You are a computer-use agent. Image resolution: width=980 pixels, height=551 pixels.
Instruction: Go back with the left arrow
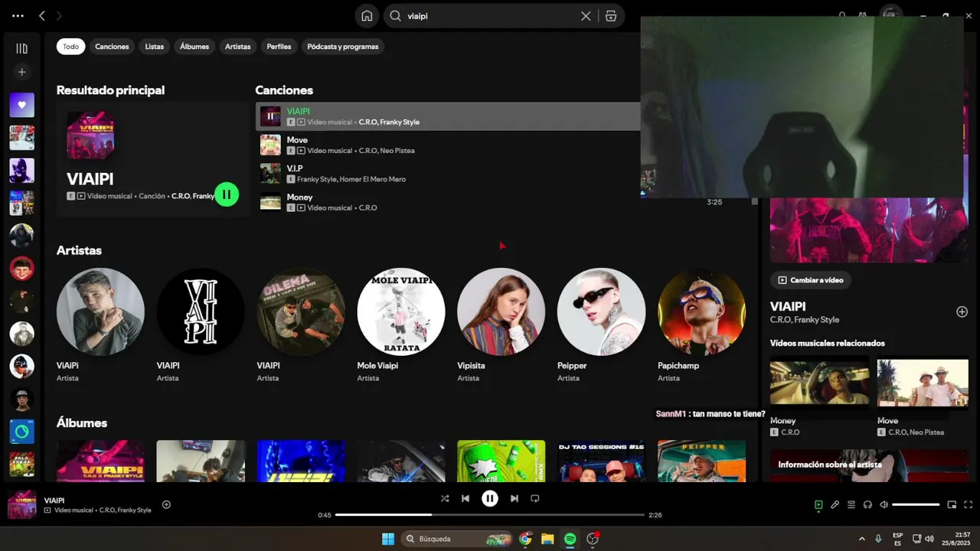(42, 15)
